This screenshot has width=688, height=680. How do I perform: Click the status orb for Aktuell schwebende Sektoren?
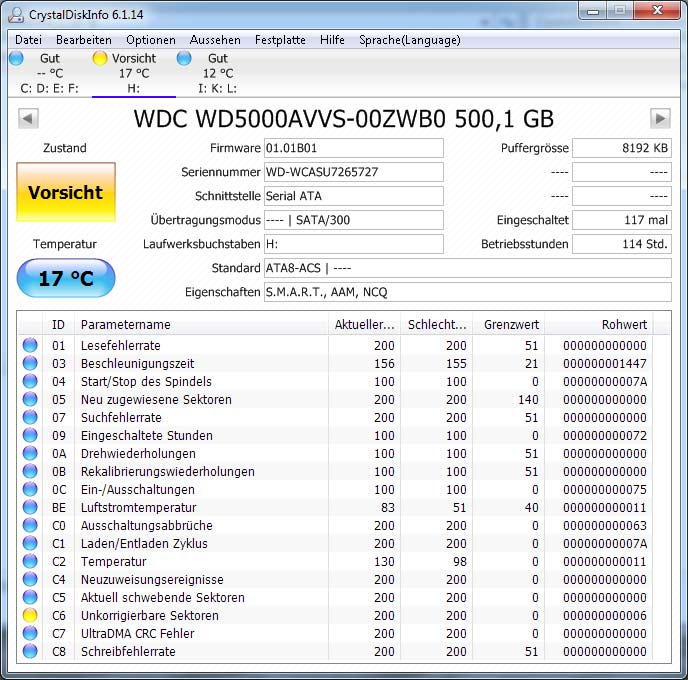30,597
